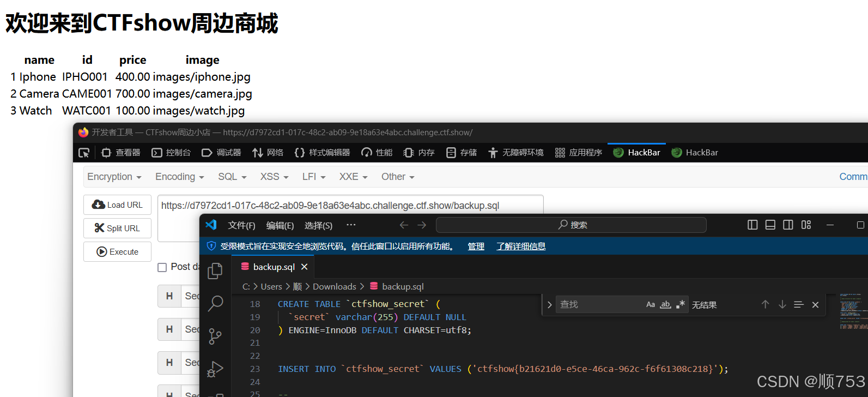
Task: Click the VS Code 搜索 command center box
Action: click(571, 225)
